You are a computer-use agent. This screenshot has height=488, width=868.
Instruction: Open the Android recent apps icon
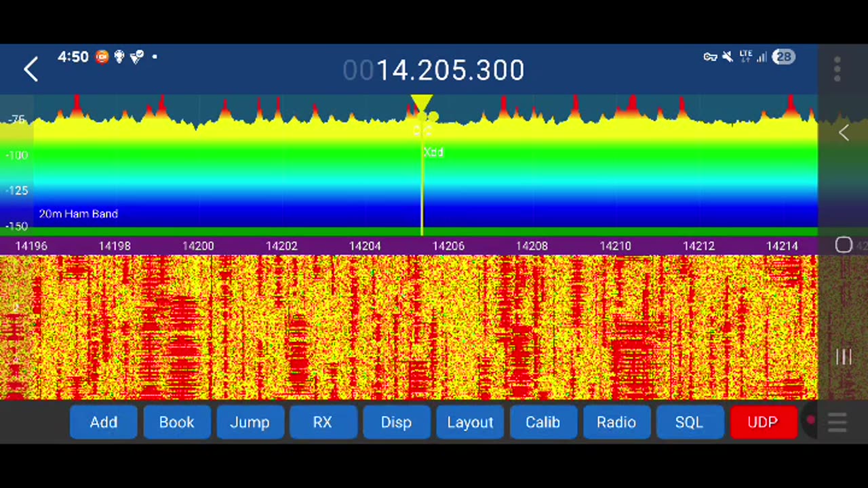(844, 357)
